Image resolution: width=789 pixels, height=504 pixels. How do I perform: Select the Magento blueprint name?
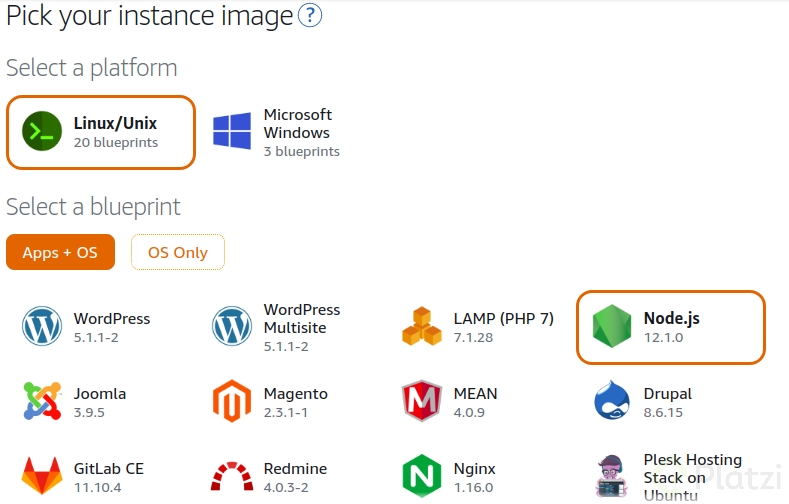coord(296,394)
